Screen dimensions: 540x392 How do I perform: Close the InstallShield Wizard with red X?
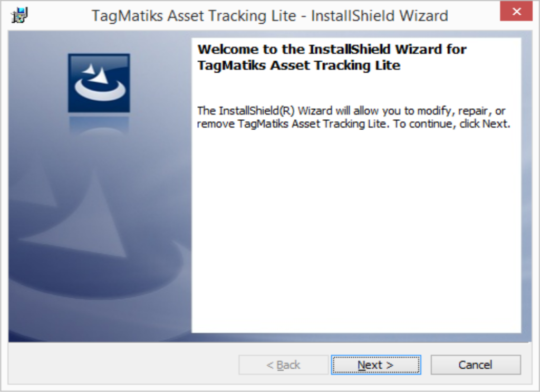(x=516, y=12)
